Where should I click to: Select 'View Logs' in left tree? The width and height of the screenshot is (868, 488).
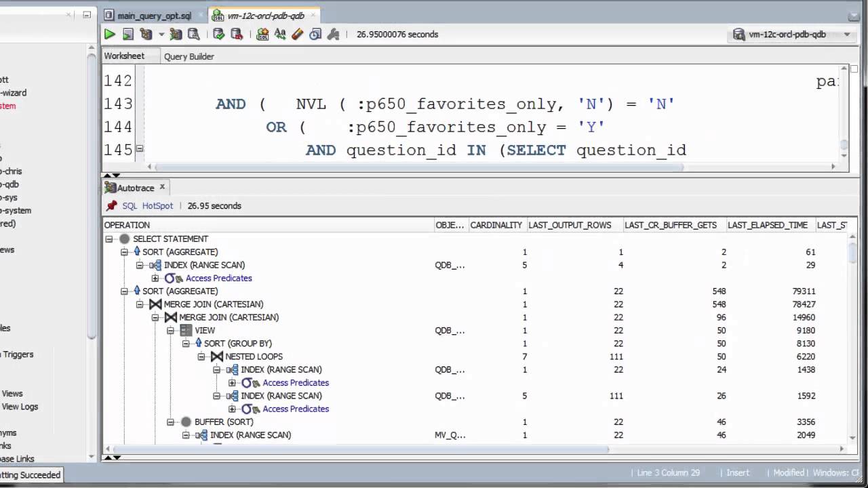(x=20, y=407)
